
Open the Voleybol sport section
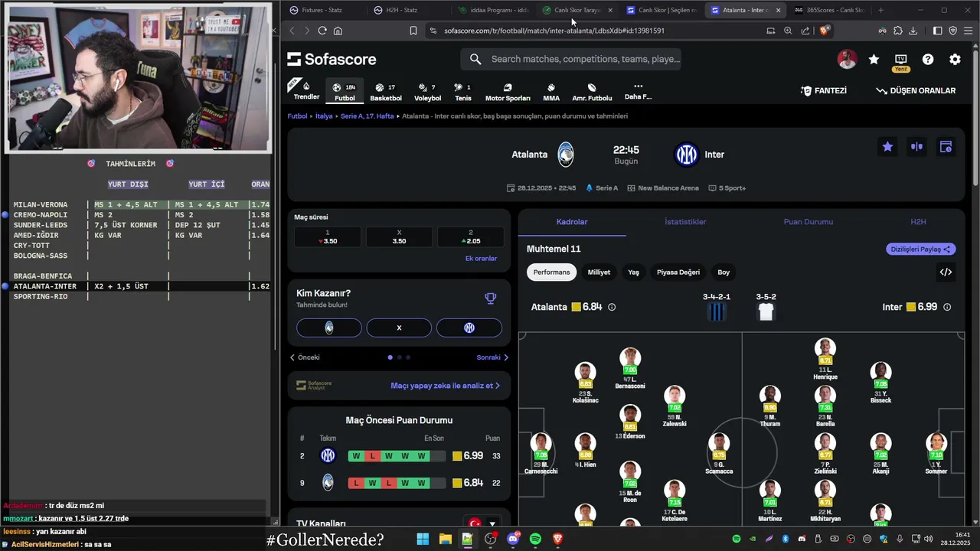point(427,92)
